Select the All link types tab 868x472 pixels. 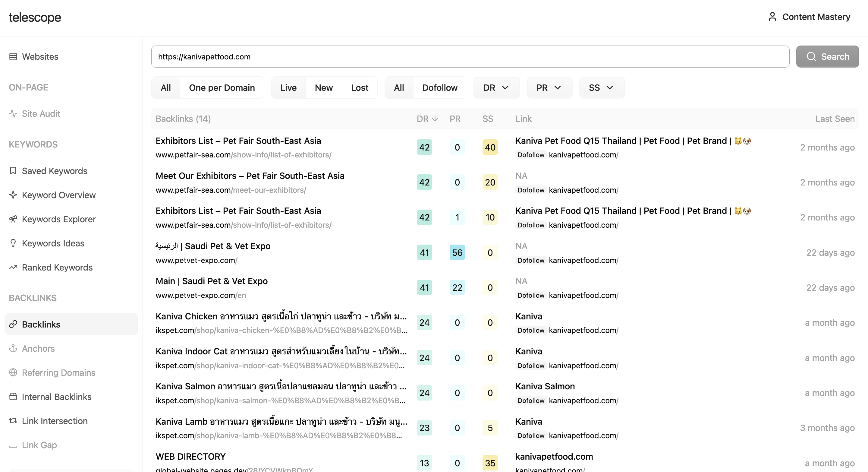pos(399,88)
